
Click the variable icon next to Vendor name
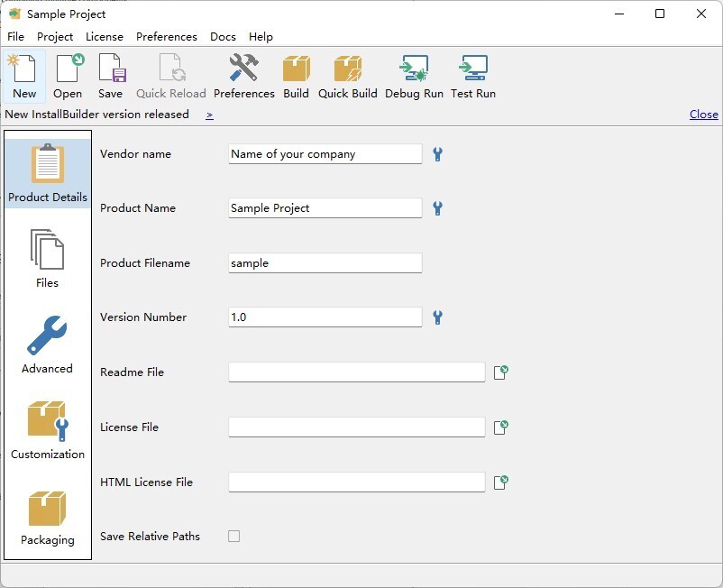(437, 154)
